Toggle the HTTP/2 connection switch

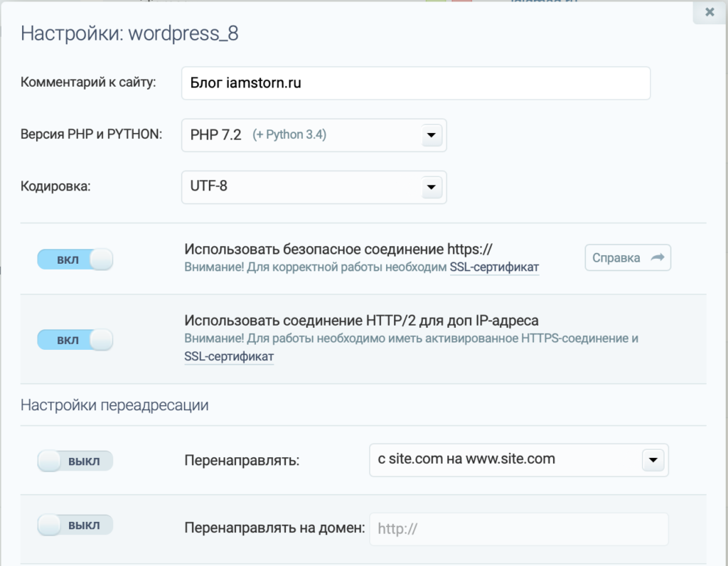tap(75, 340)
